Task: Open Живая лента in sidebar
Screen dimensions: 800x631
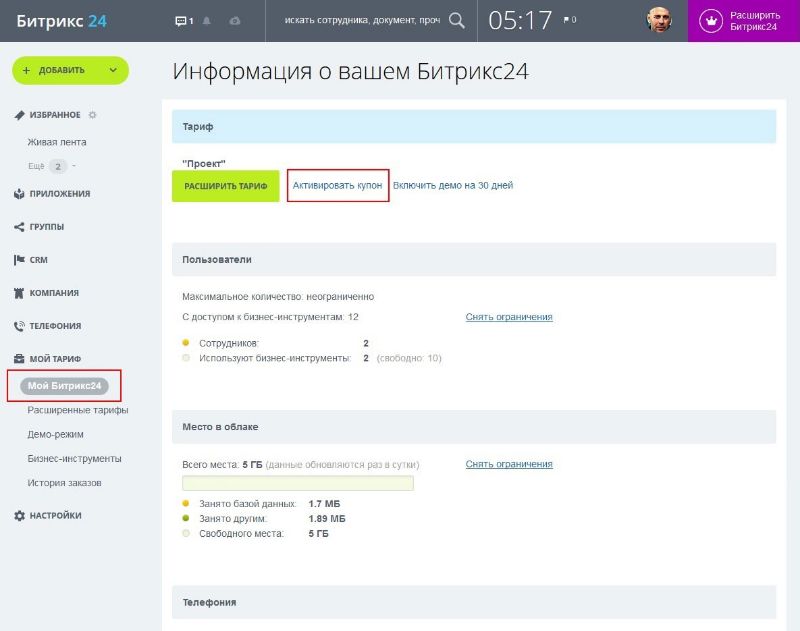Action: [x=57, y=142]
